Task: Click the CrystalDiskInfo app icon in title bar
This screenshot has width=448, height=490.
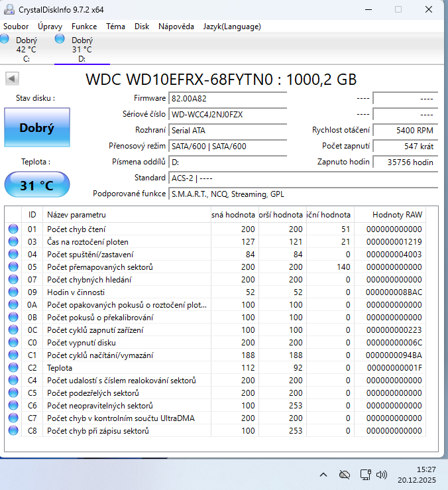Action: (x=9, y=9)
